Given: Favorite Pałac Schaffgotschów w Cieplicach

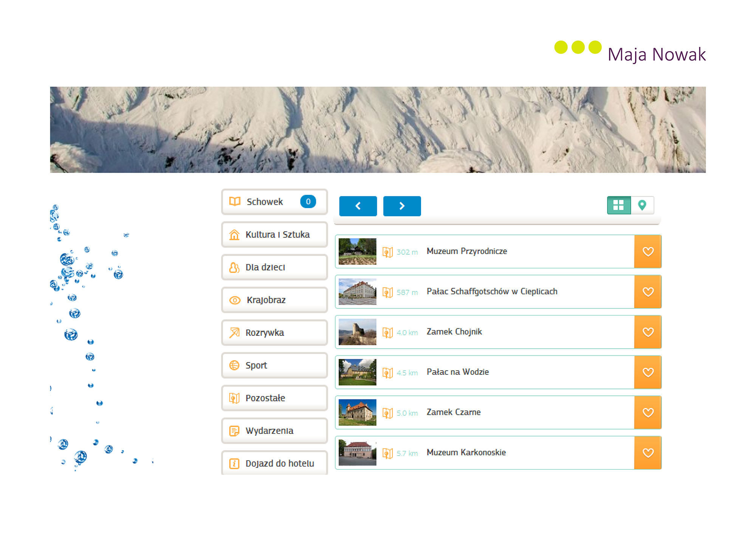Looking at the screenshot, I should (648, 292).
